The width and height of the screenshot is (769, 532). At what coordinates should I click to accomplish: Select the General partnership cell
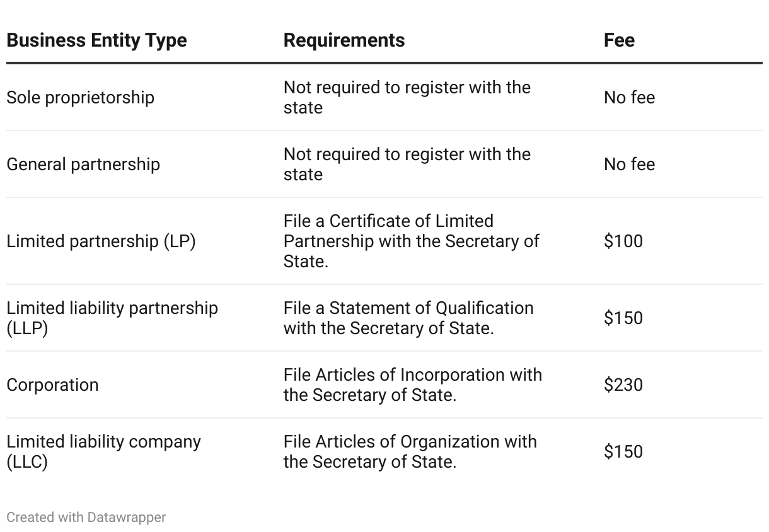(83, 165)
